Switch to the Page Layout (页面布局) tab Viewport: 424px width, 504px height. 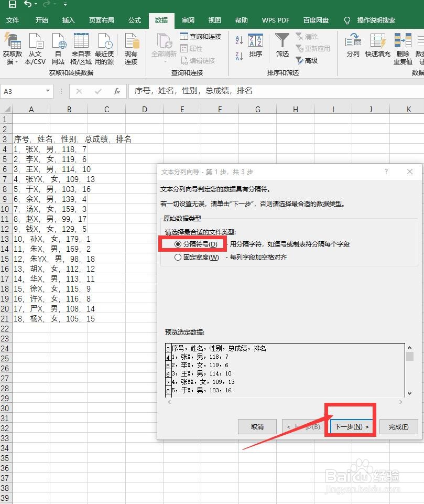coord(102,20)
